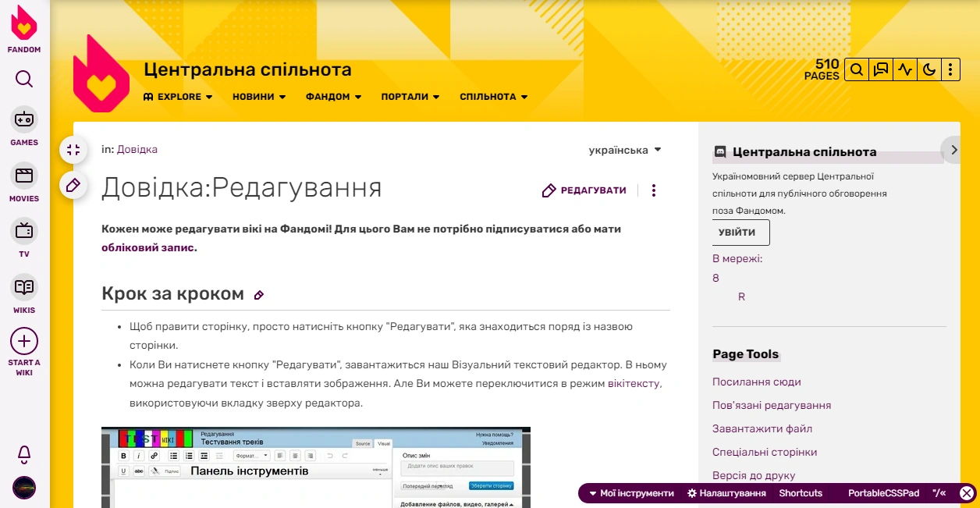Screen dimensions: 980x508
Task: Collapse content width with arrows icon
Action: (x=73, y=150)
